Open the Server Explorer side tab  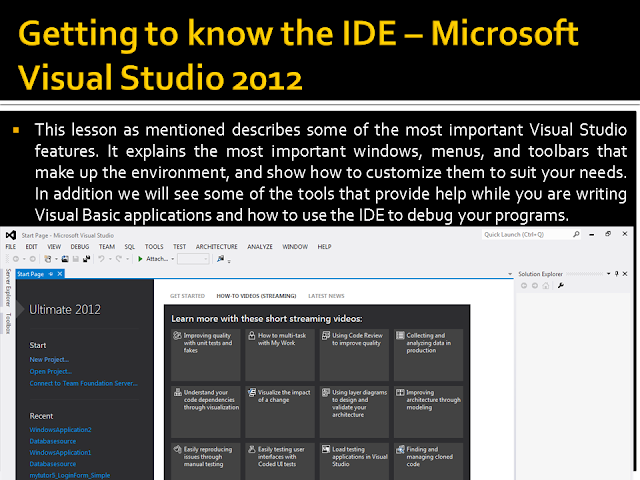pyautogui.click(x=8, y=287)
